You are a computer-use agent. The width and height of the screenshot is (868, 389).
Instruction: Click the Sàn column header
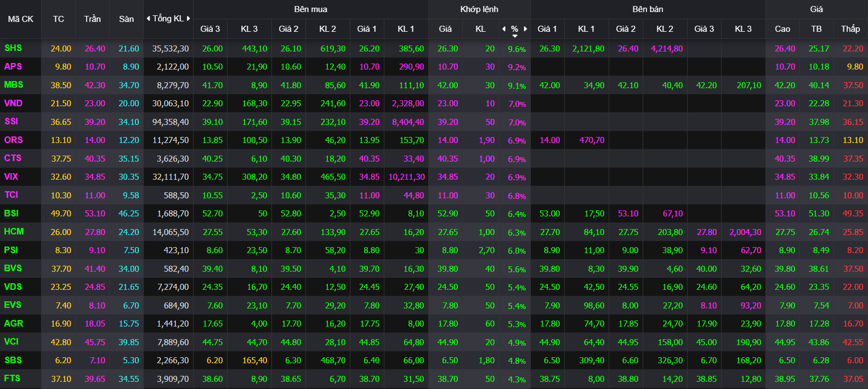127,19
